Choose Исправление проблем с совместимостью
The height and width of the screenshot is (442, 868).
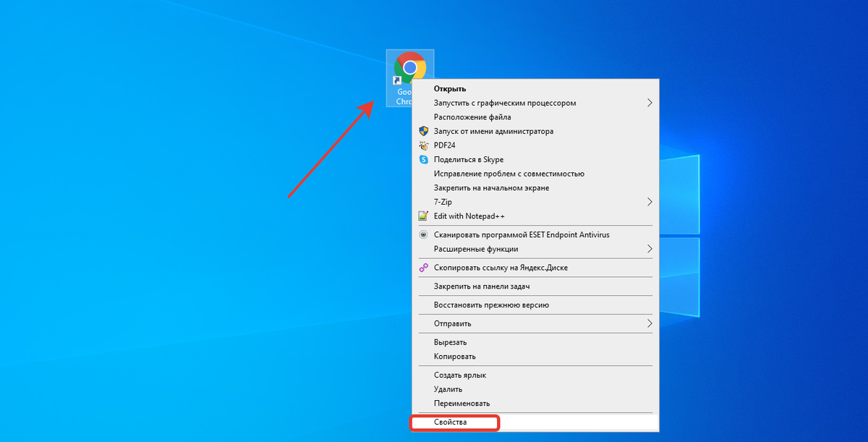535,174
